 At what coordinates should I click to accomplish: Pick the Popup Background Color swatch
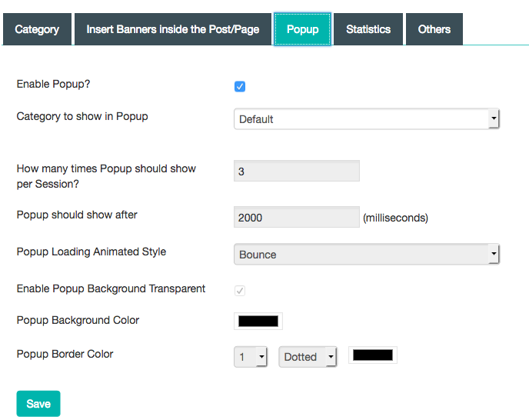click(x=258, y=322)
